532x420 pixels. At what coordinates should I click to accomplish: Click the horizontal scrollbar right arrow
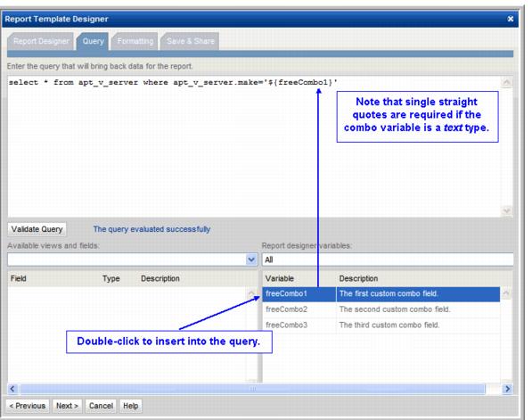pyautogui.click(x=507, y=389)
